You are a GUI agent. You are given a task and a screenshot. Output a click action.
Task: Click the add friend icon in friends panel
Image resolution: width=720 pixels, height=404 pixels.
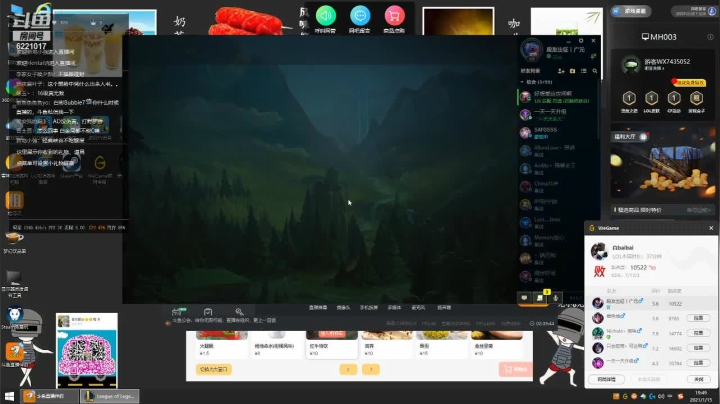pos(561,71)
